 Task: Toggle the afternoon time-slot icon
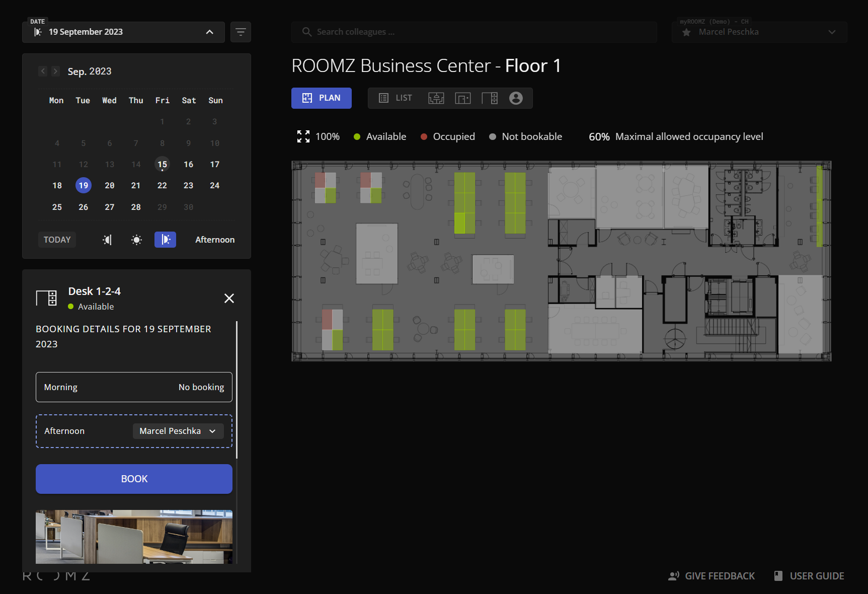point(165,240)
